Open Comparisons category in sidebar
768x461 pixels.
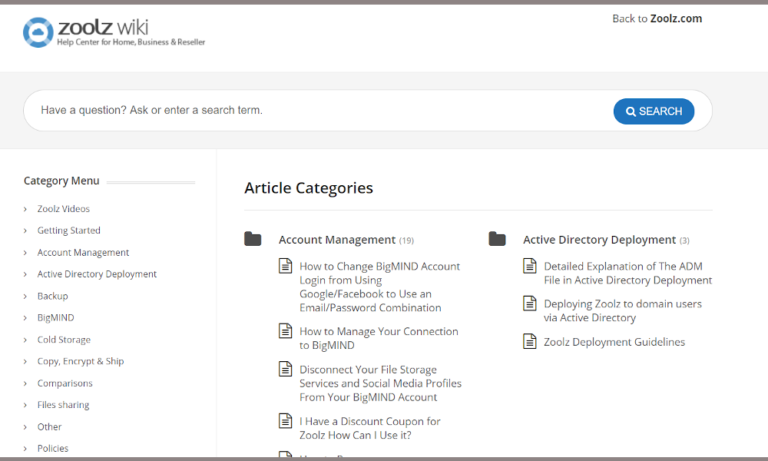pos(65,383)
